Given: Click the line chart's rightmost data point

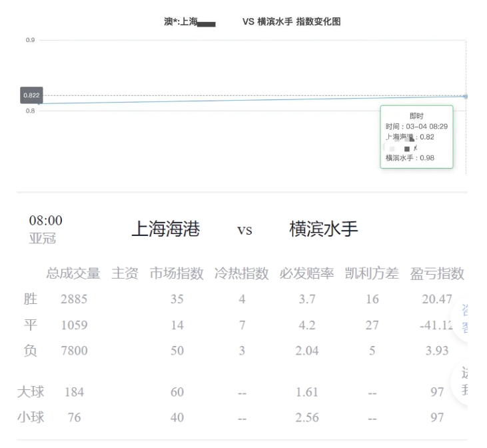Looking at the screenshot, I should coord(465,97).
